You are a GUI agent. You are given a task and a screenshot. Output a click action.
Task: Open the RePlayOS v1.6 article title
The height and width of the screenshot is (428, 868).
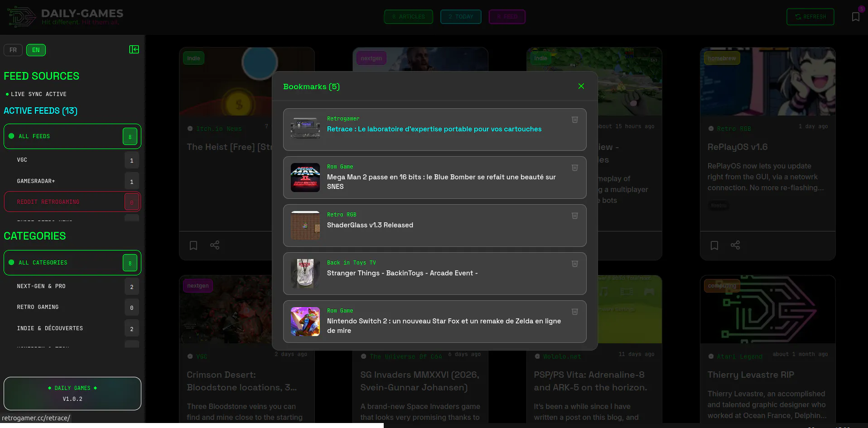(738, 147)
